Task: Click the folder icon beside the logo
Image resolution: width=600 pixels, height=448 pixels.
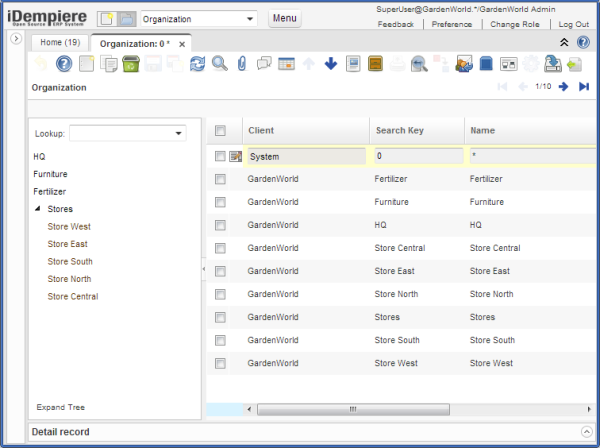Action: point(126,19)
